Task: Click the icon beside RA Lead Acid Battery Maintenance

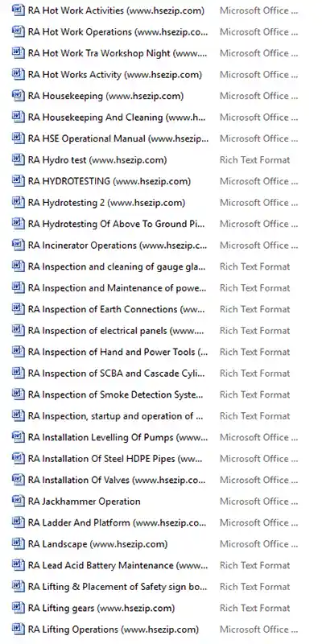Action: point(19,565)
